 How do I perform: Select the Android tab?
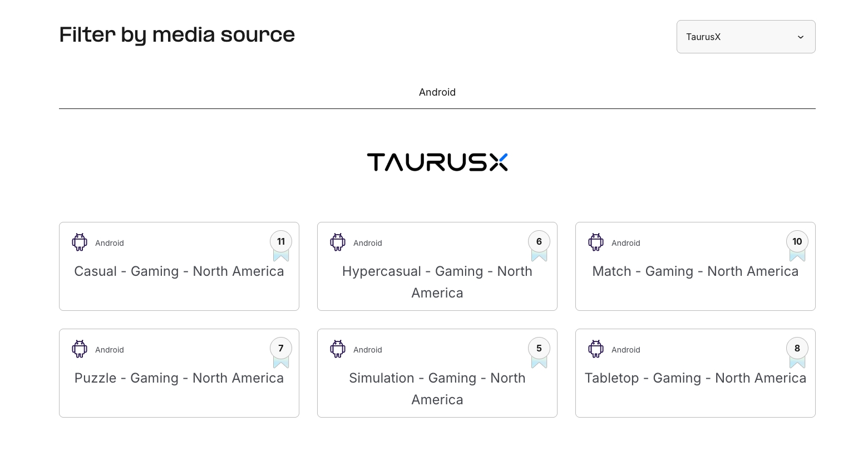[437, 92]
